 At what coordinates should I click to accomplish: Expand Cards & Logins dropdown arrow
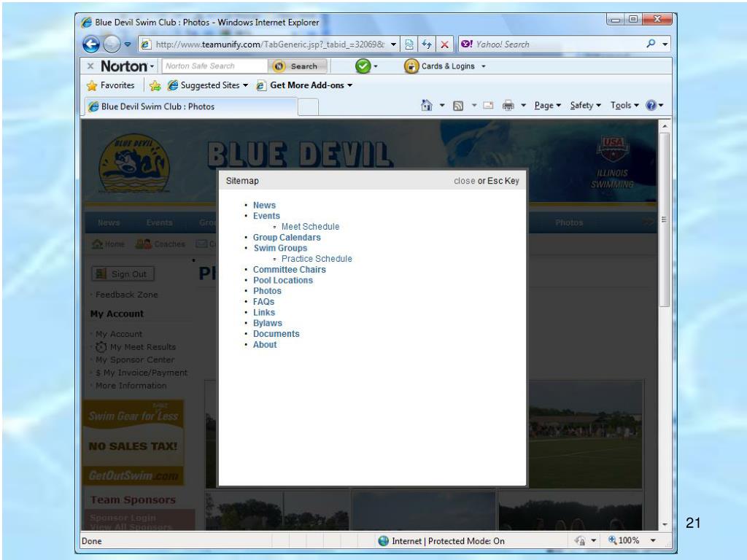coord(484,66)
